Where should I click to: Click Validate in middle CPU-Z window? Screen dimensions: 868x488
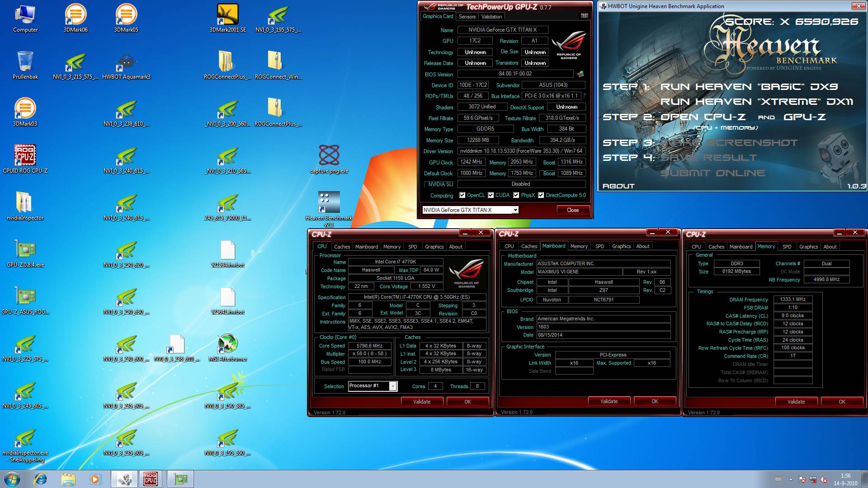609,401
